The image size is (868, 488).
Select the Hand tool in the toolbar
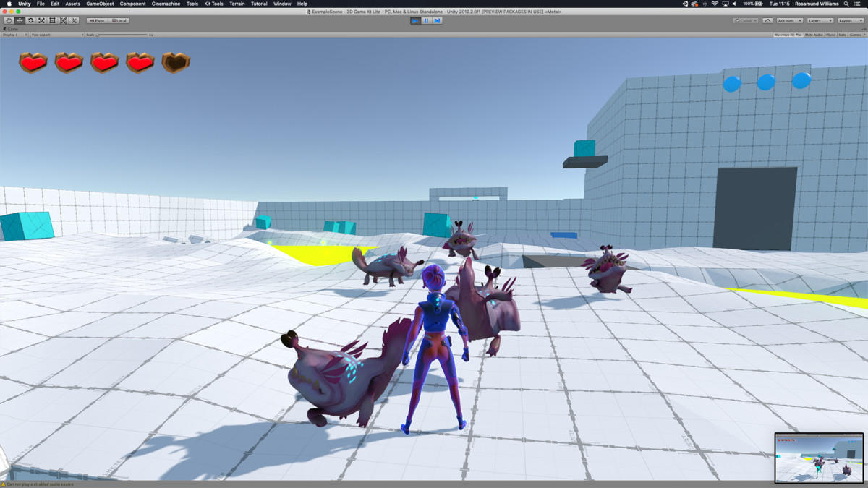point(9,20)
